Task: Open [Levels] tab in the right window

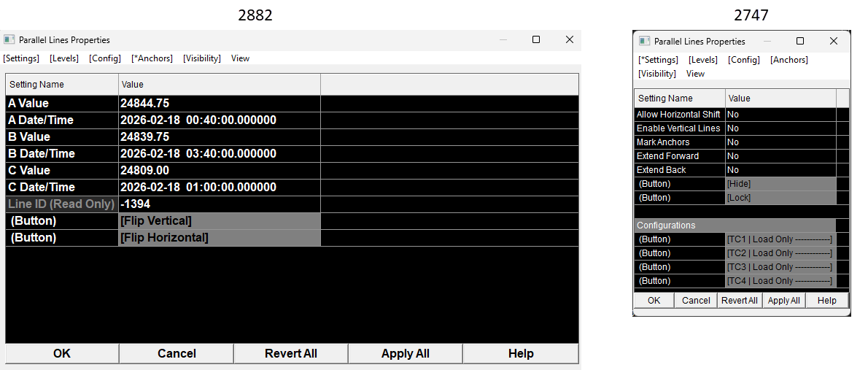Action: pos(703,60)
